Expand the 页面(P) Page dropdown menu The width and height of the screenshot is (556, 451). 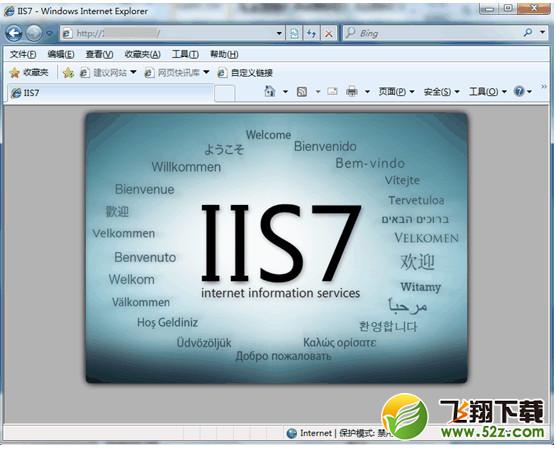[396, 92]
